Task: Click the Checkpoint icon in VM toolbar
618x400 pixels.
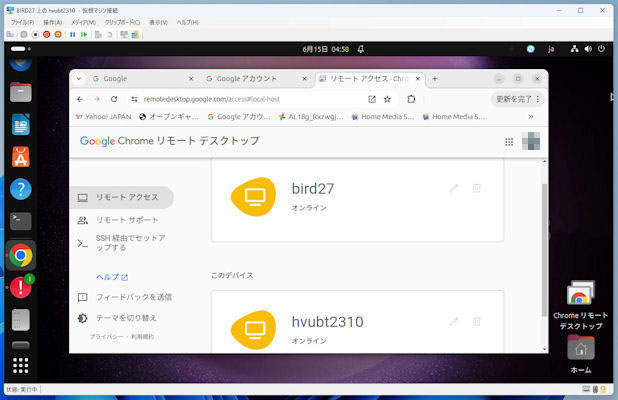Action: 98,35
